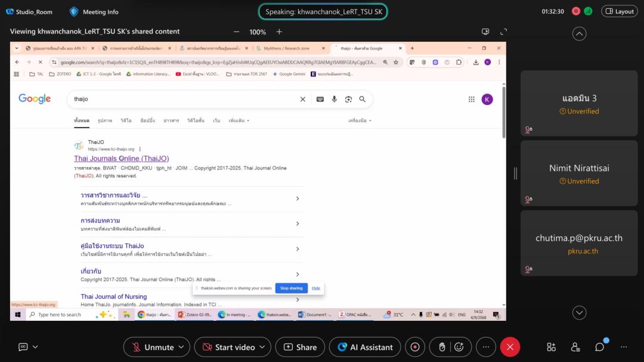Click the recording button in control bar
The height and width of the screenshot is (362, 644).
pyautogui.click(x=415, y=347)
